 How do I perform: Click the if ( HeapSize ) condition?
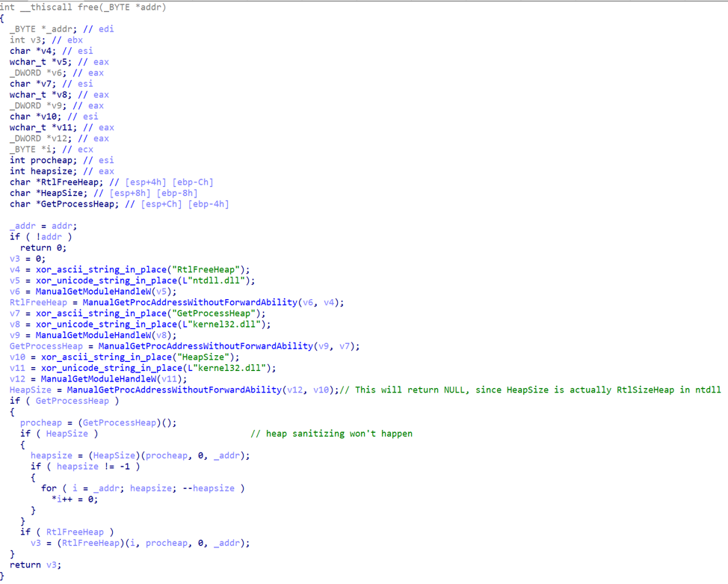click(59, 434)
